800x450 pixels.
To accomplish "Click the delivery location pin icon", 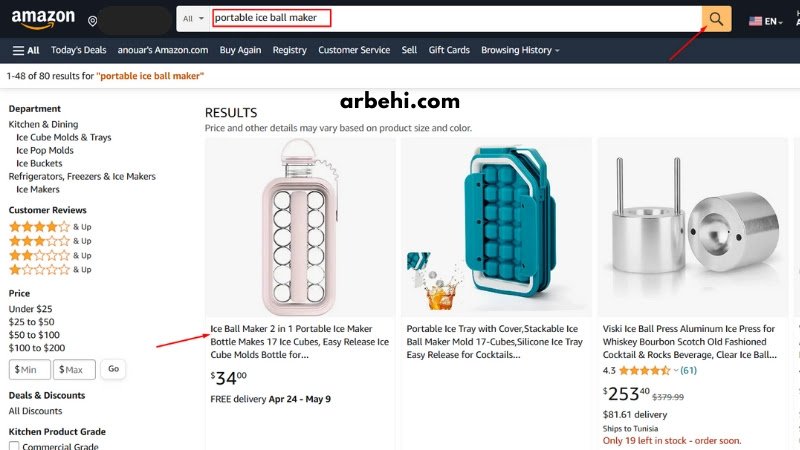I will point(92,21).
